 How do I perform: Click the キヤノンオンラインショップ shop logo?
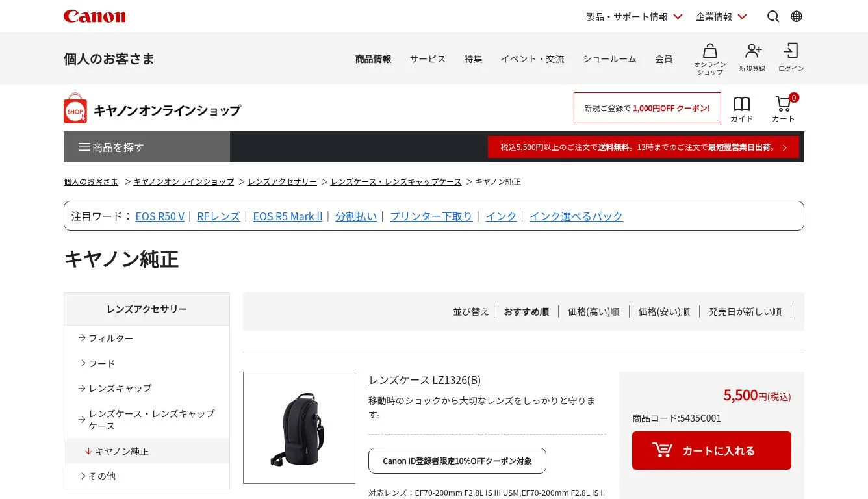click(152, 109)
